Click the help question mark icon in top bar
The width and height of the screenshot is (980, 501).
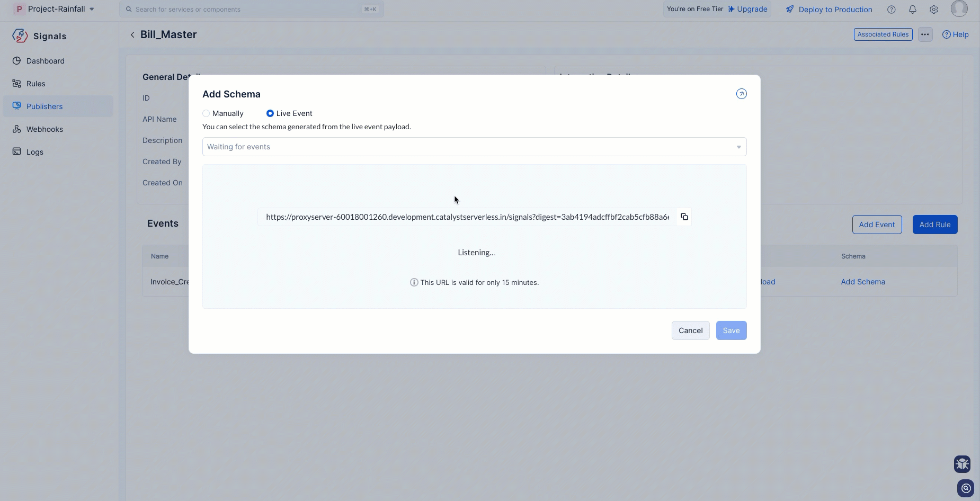pos(891,10)
